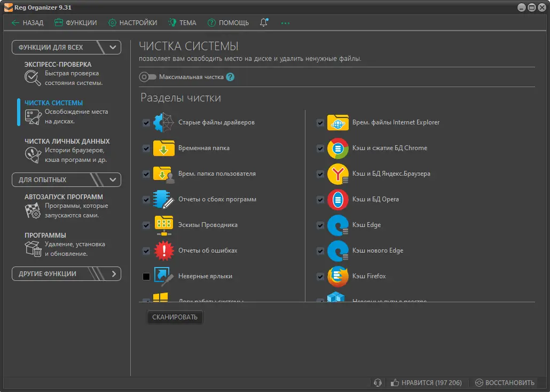Open Программы section

point(66,244)
